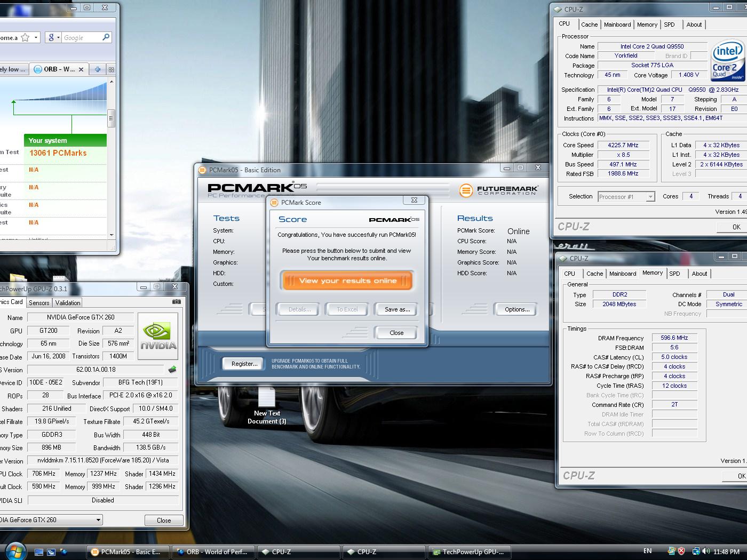The image size is (747, 560).
Task: Click View your results online button
Action: pos(347,281)
